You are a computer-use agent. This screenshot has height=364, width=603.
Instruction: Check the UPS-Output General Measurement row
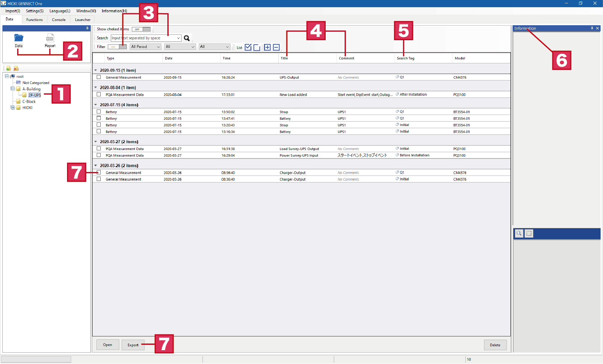99,77
